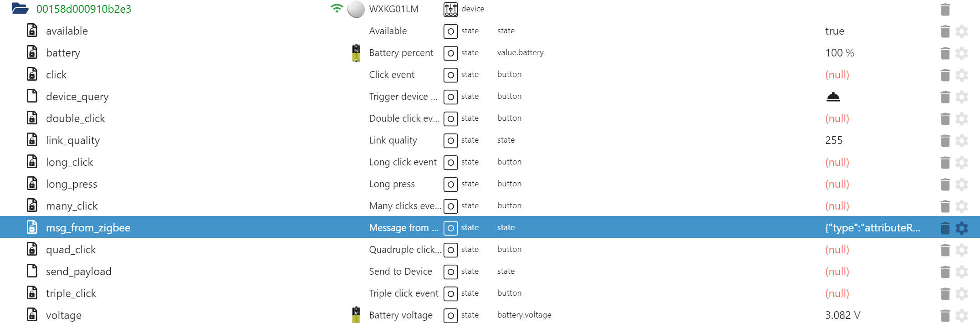Click the null value of click state

[x=837, y=75]
